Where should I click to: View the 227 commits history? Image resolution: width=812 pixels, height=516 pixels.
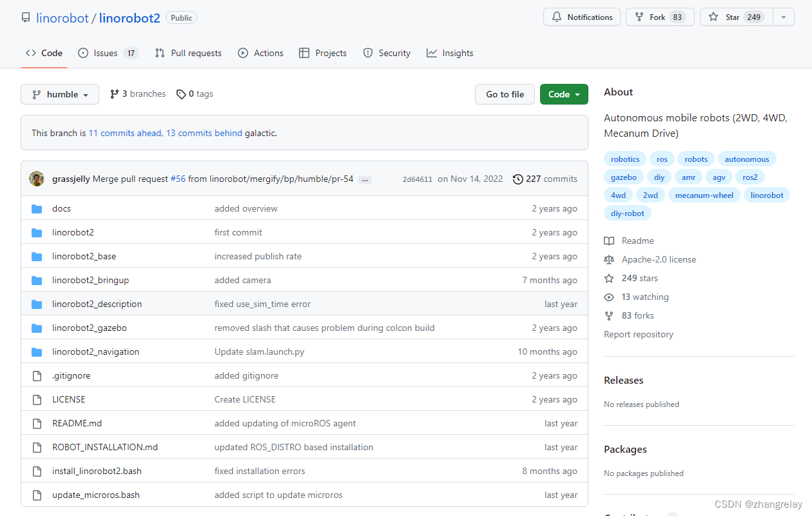(545, 179)
